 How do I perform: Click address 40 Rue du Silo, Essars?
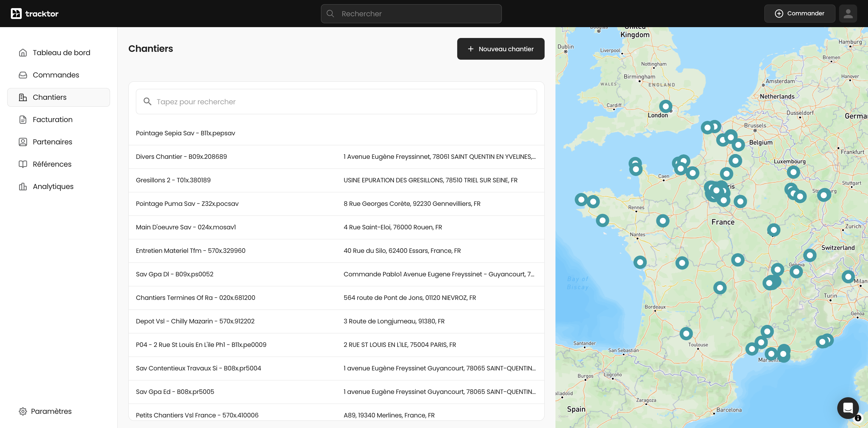tap(402, 251)
